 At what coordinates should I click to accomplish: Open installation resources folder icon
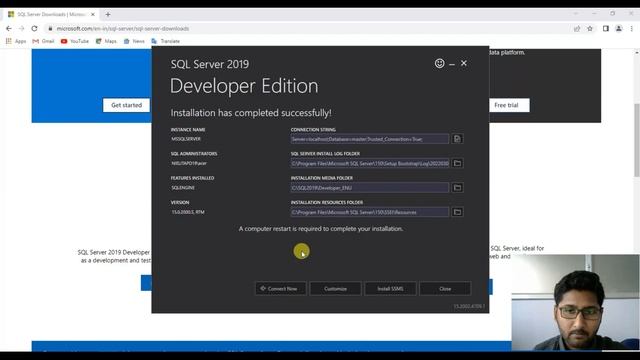pyautogui.click(x=457, y=212)
